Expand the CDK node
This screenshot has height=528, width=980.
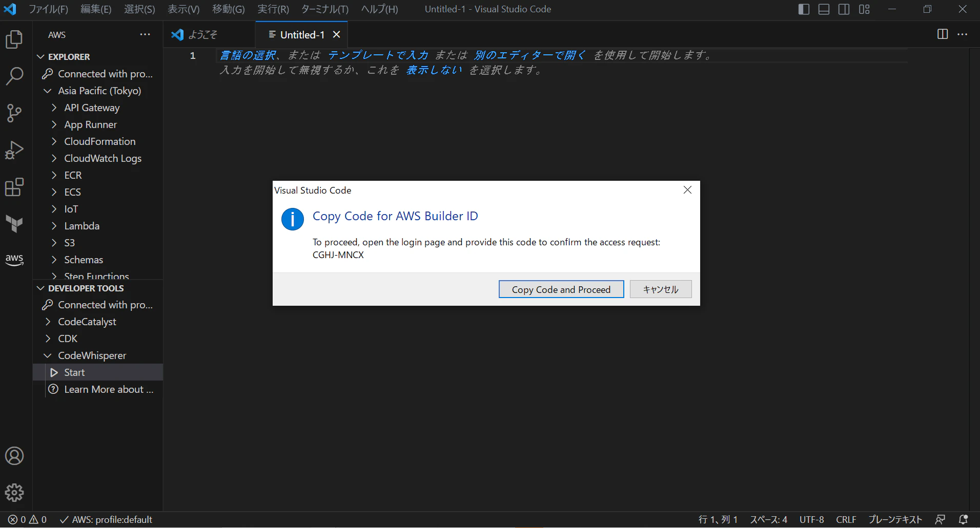pyautogui.click(x=48, y=339)
